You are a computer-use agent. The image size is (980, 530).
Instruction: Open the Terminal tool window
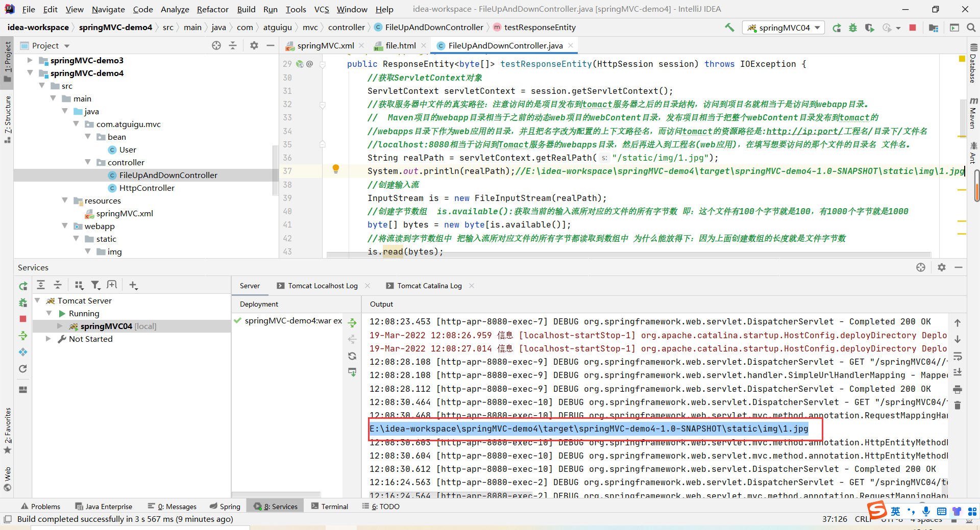click(x=330, y=507)
